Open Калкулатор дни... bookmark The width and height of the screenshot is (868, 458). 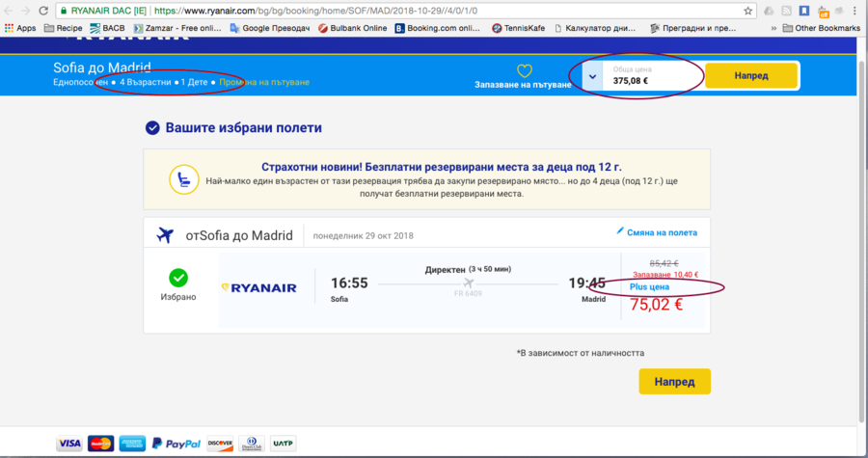[594, 28]
